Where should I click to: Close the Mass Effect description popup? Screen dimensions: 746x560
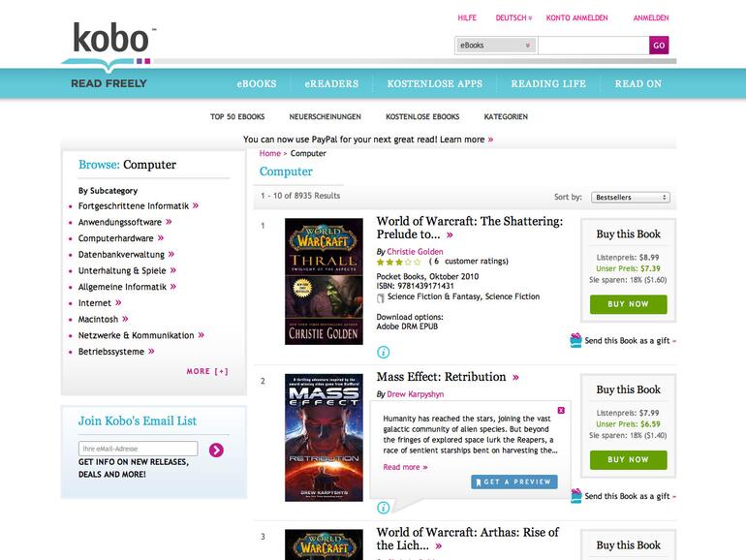561,411
